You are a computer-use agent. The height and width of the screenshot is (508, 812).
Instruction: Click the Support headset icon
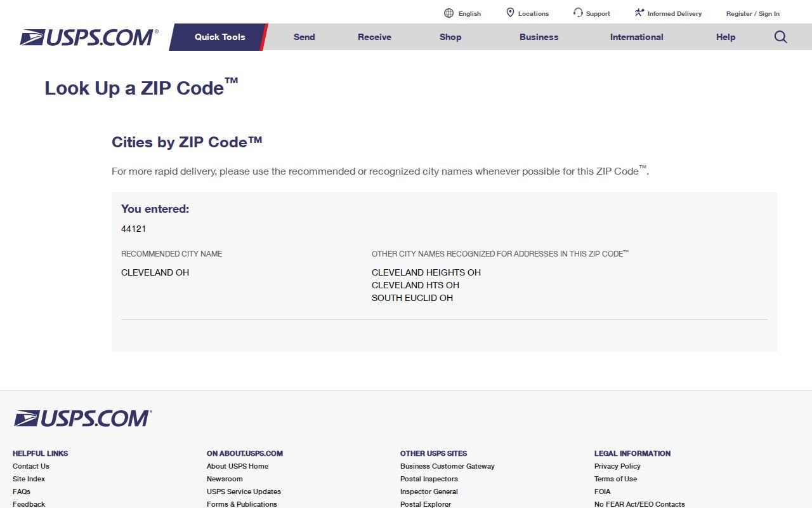click(578, 13)
